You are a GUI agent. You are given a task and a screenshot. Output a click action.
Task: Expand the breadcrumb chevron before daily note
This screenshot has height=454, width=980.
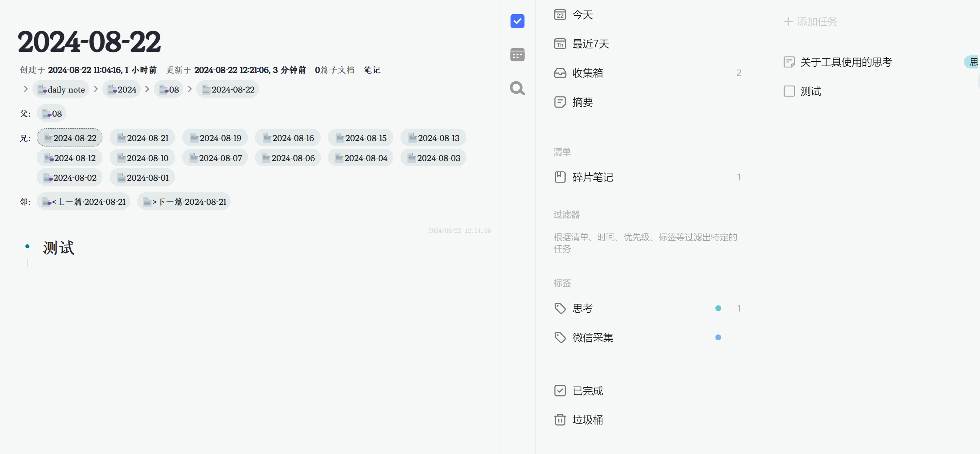[26, 89]
